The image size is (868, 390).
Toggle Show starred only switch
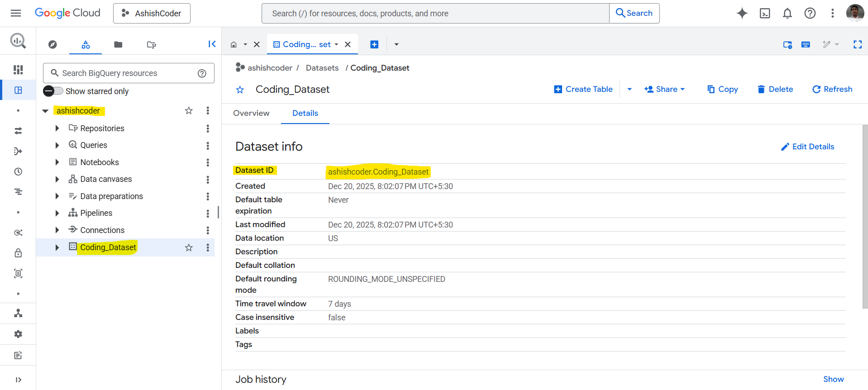pyautogui.click(x=53, y=91)
